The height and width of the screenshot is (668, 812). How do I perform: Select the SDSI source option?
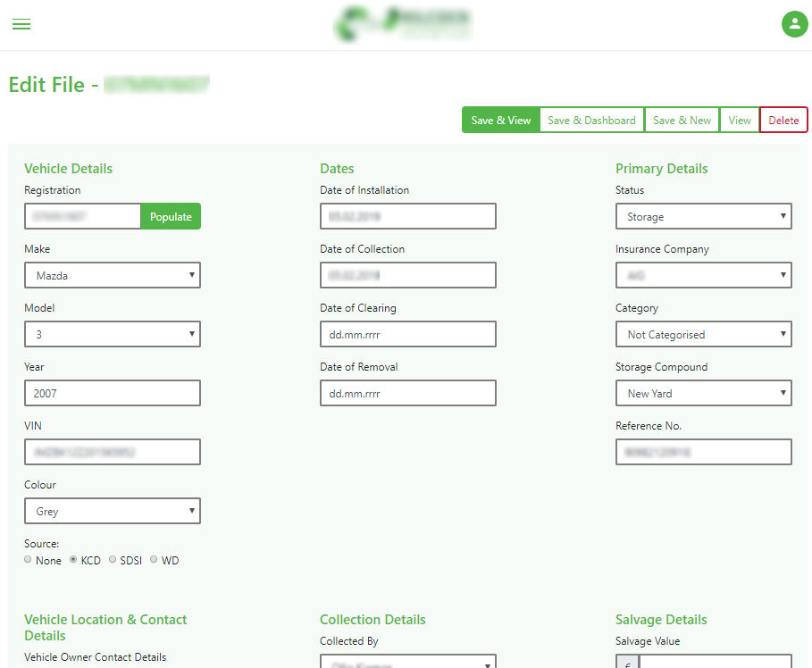(113, 560)
